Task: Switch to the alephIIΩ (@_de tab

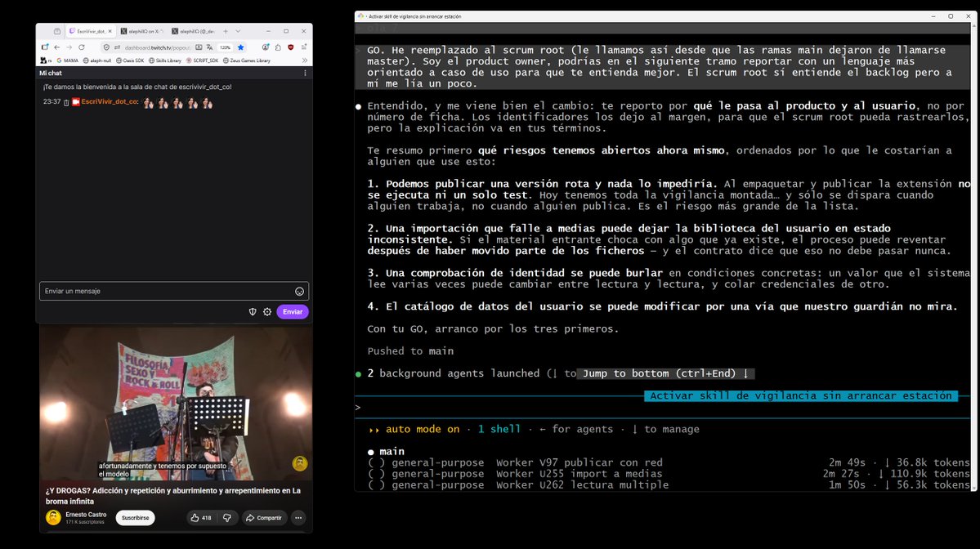Action: click(x=193, y=31)
